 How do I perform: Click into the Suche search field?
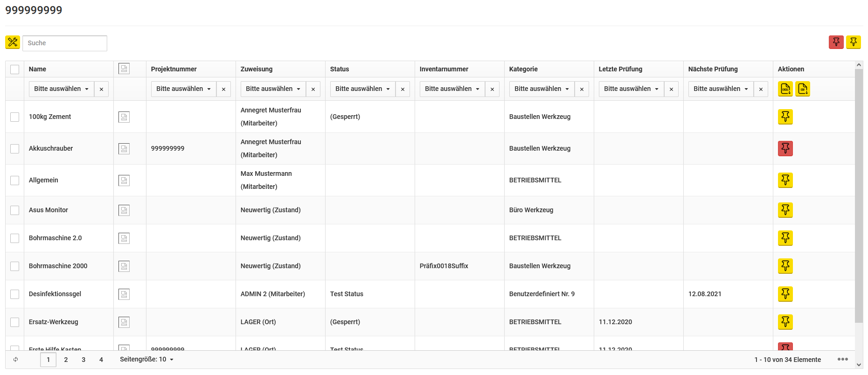65,43
